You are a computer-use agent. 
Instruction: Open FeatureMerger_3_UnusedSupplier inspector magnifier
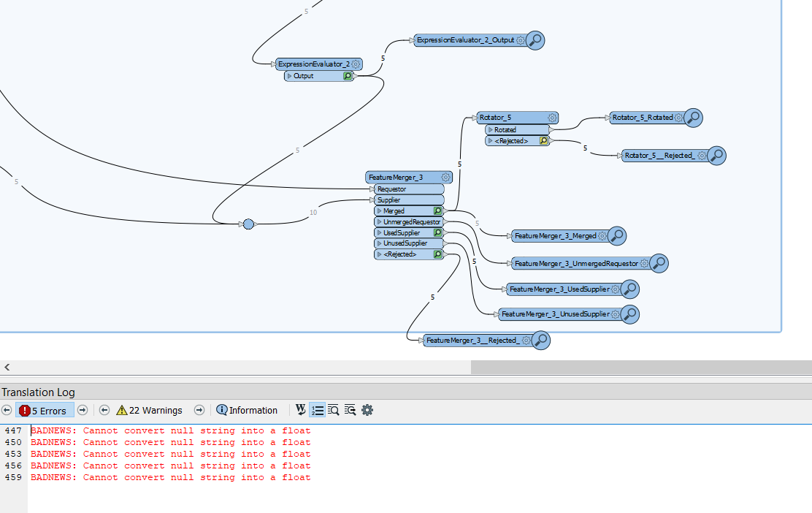click(x=630, y=314)
